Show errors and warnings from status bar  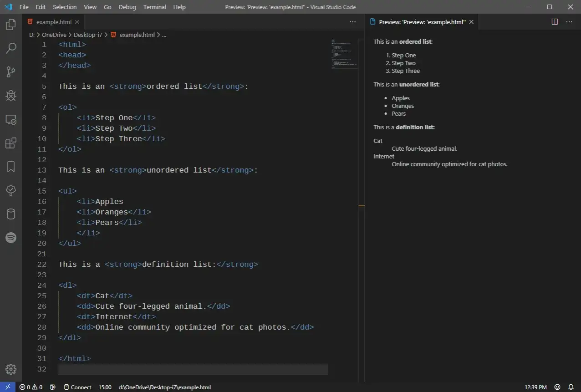click(31, 387)
